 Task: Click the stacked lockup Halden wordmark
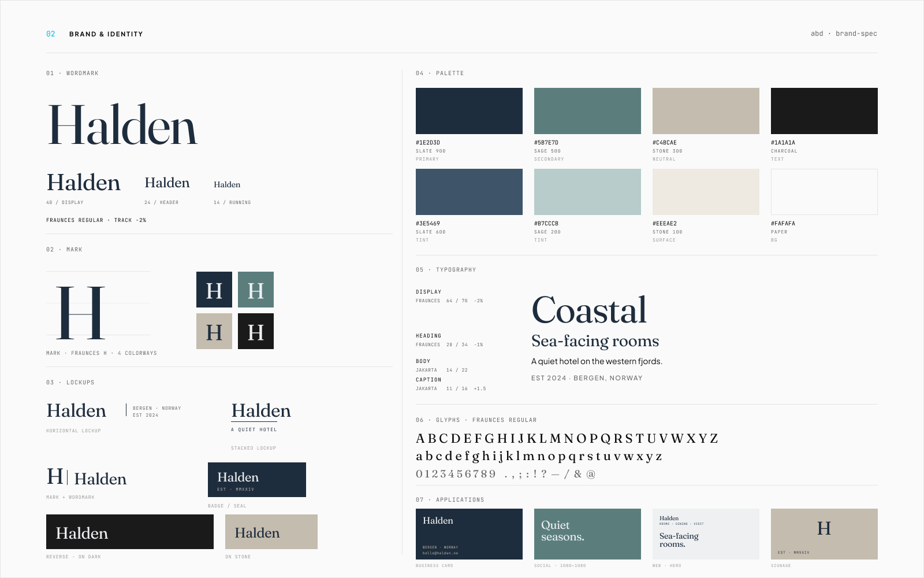pyautogui.click(x=261, y=410)
